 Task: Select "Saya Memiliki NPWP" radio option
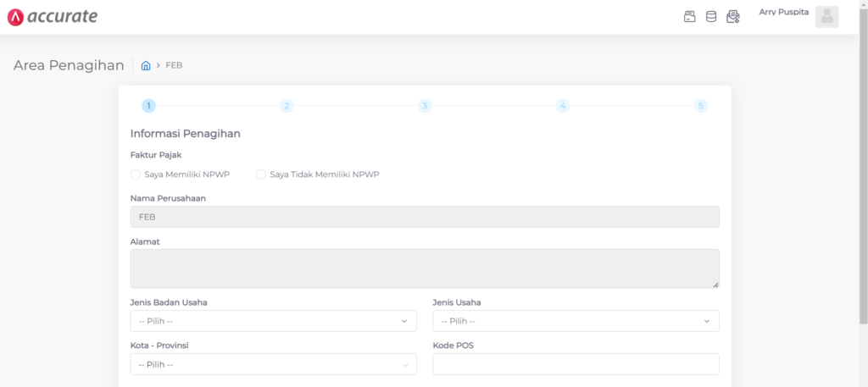click(136, 174)
